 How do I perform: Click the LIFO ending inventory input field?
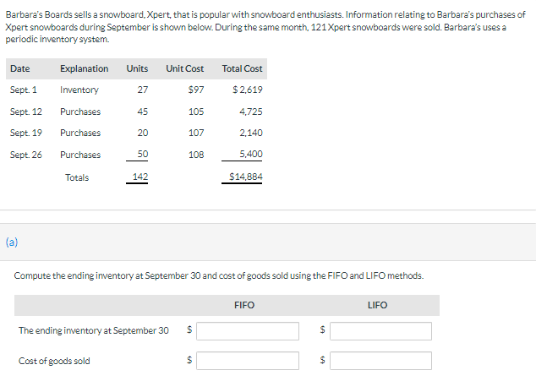click(x=380, y=330)
